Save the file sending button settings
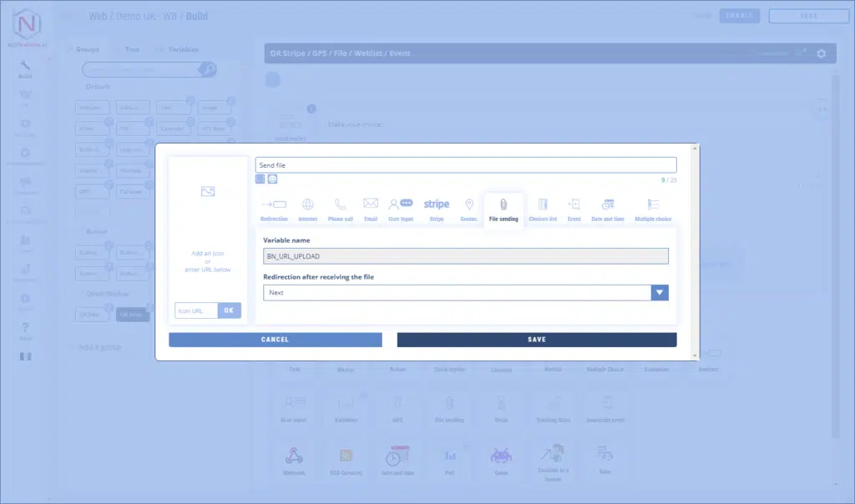This screenshot has height=504, width=855. (x=537, y=340)
